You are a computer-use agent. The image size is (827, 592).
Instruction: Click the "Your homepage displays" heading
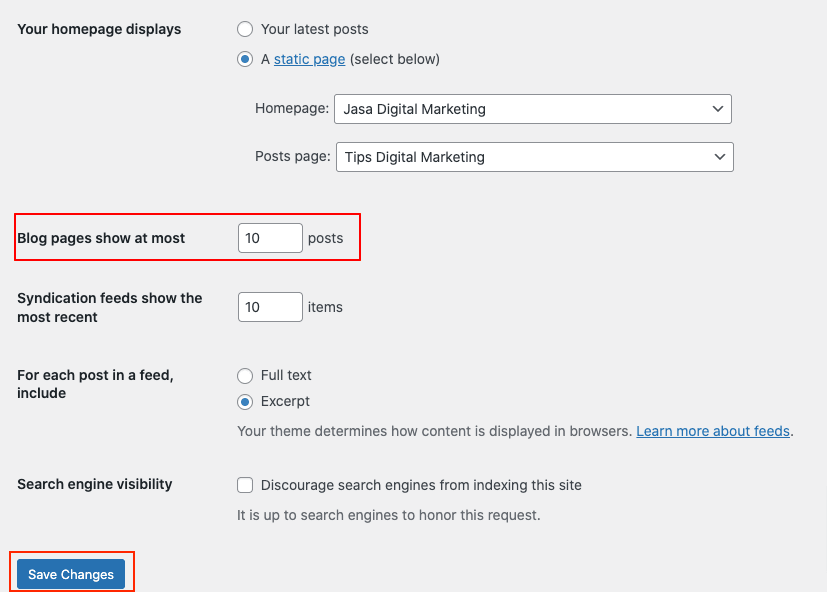coord(99,29)
